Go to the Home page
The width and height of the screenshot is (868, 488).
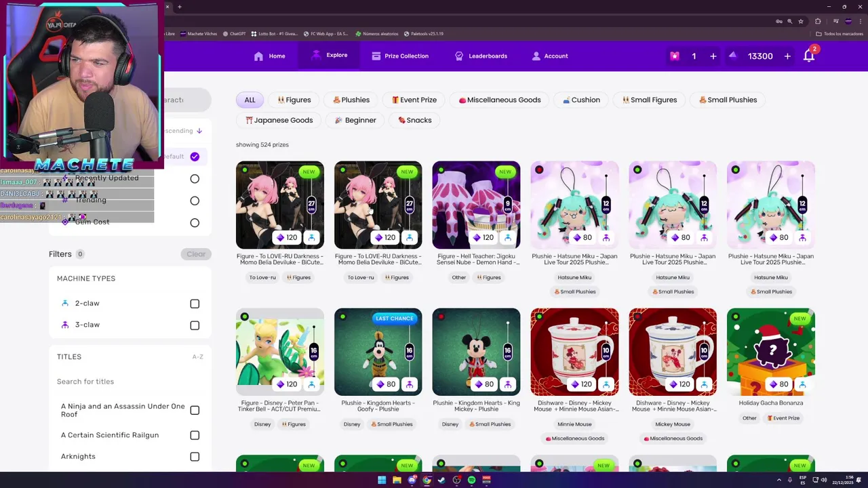point(269,56)
